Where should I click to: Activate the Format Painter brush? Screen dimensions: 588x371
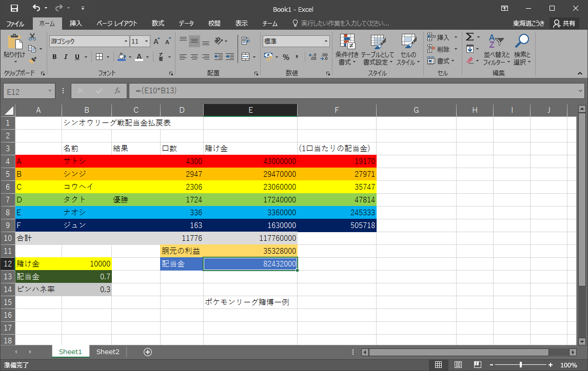click(33, 60)
